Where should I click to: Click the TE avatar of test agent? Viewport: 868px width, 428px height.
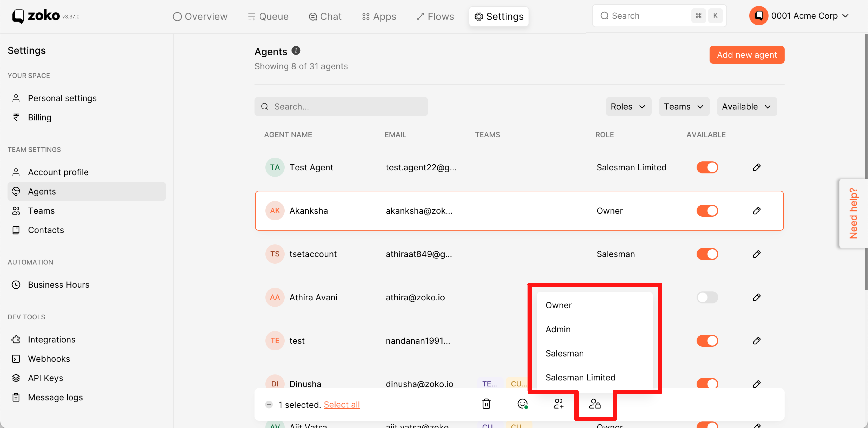(x=275, y=341)
